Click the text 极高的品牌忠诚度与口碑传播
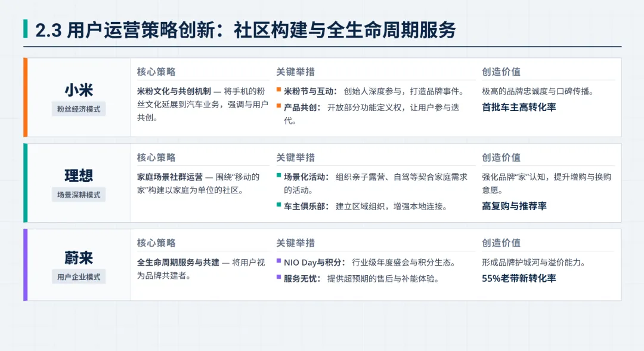The height and width of the screenshot is (351, 644). click(x=538, y=91)
